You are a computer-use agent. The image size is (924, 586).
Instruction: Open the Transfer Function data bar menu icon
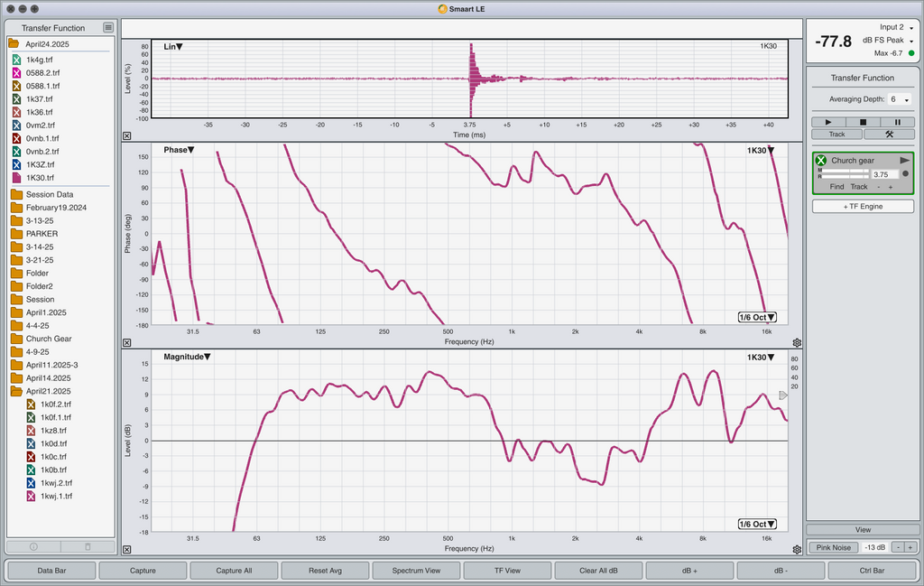[x=108, y=28]
